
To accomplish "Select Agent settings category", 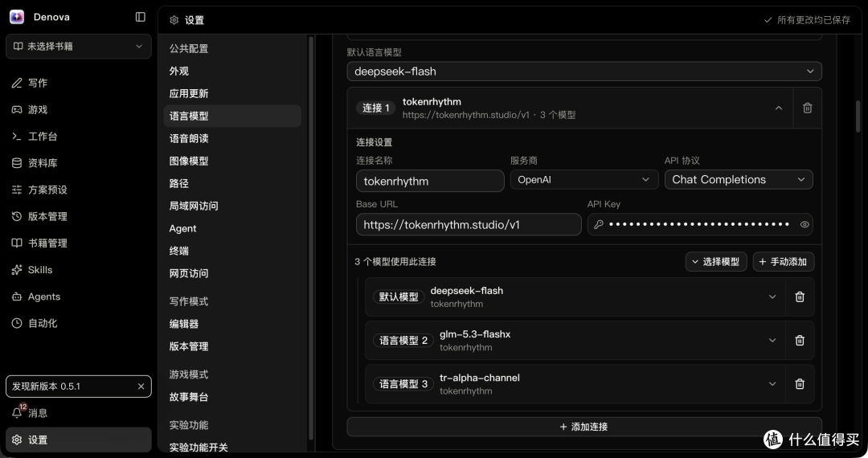I will click(x=232, y=228).
